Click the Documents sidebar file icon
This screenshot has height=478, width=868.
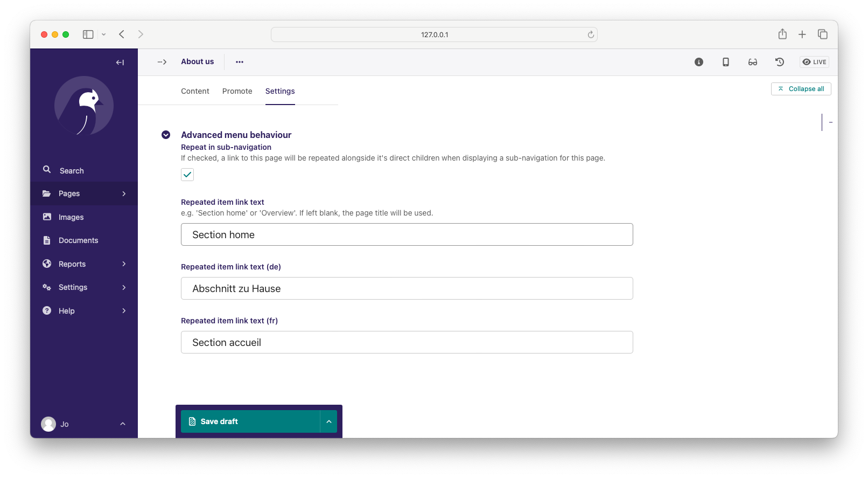47,240
